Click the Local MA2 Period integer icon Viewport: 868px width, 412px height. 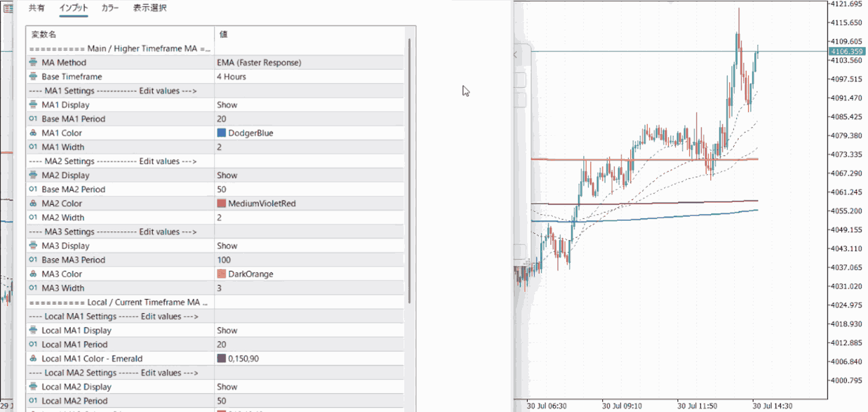coord(34,401)
